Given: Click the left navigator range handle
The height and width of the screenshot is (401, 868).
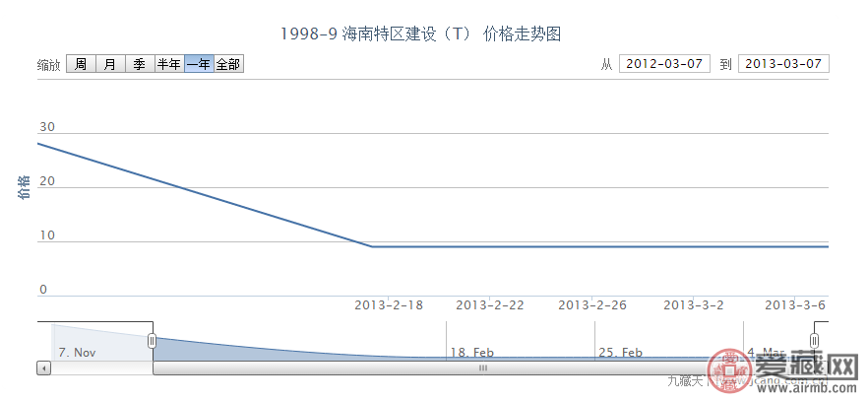Looking at the screenshot, I should [x=153, y=340].
